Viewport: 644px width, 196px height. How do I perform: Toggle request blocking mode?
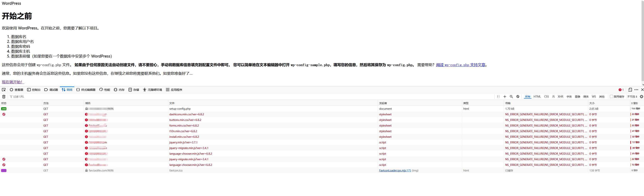(518, 97)
